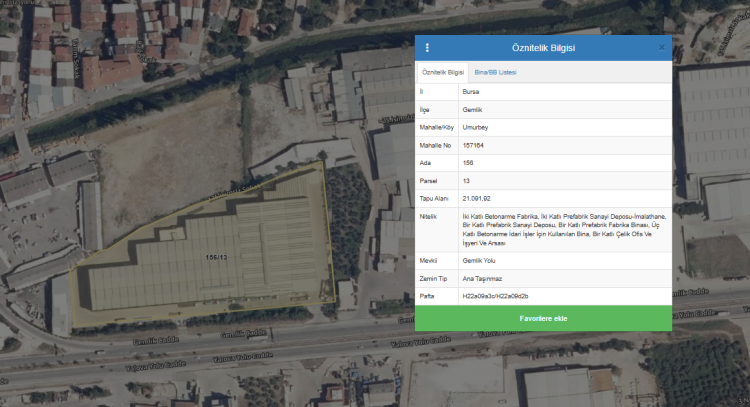
Task: Open the three-dot menu in panel header
Action: click(428, 48)
